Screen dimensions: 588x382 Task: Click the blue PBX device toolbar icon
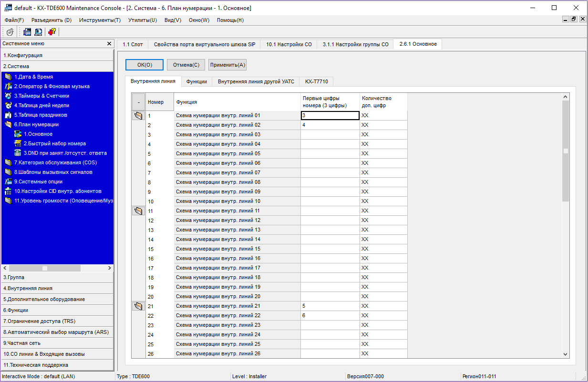coord(27,32)
